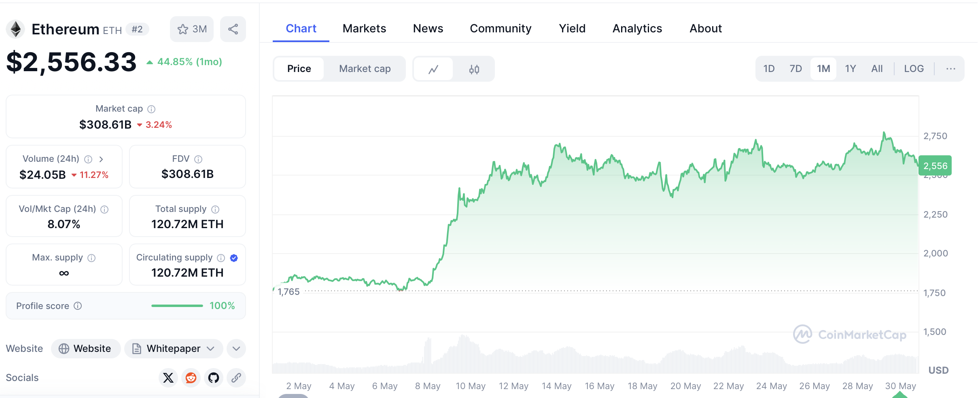
Task: Open the chart more options ellipsis
Action: [950, 69]
